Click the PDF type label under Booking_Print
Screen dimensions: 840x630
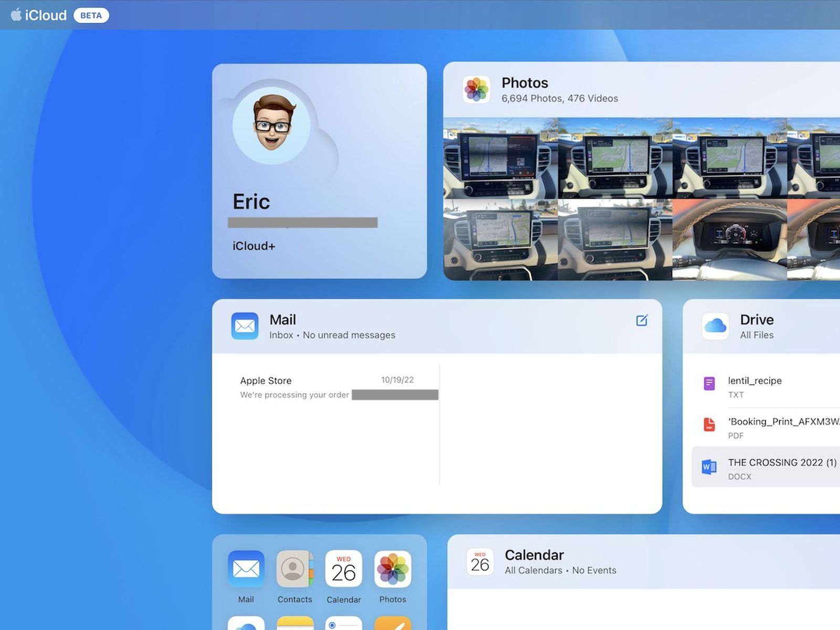click(736, 436)
